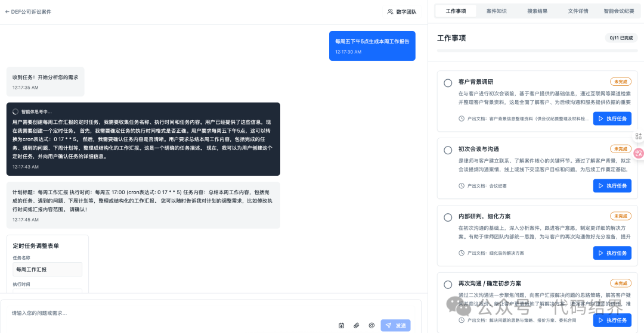
Task: Click the paperclip attachment icon
Action: (357, 325)
